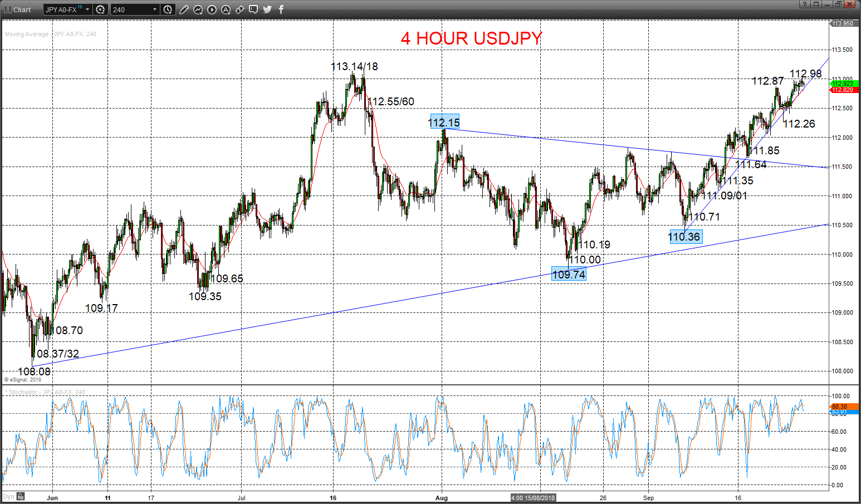Toggle the symbol link icon
Image resolution: width=861 pixels, height=504 pixels.
[x=240, y=9]
